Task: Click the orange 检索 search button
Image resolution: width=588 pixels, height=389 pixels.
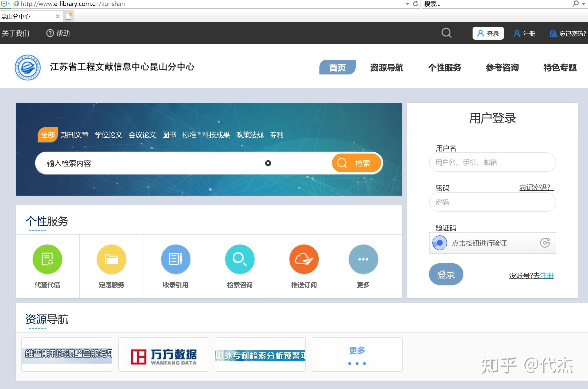Action: pos(356,163)
